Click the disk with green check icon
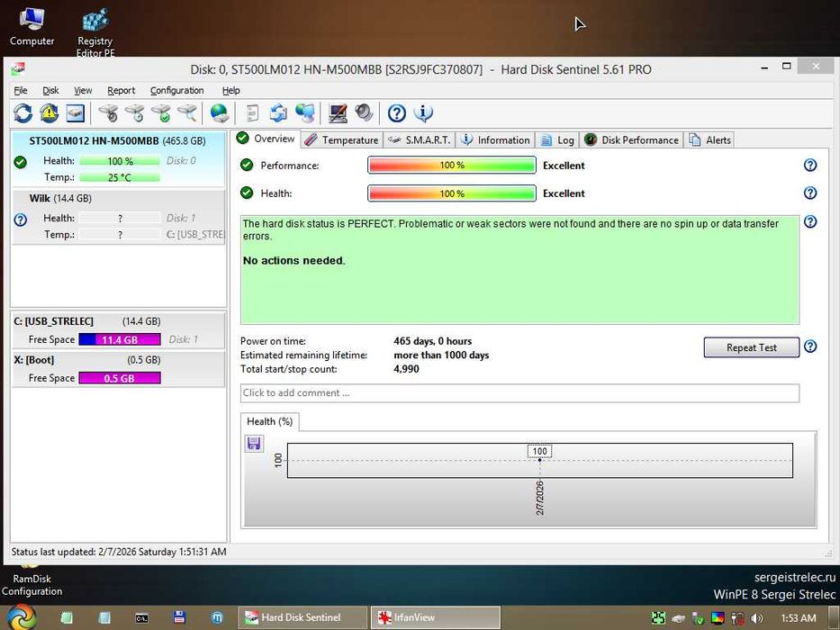 [x=161, y=113]
